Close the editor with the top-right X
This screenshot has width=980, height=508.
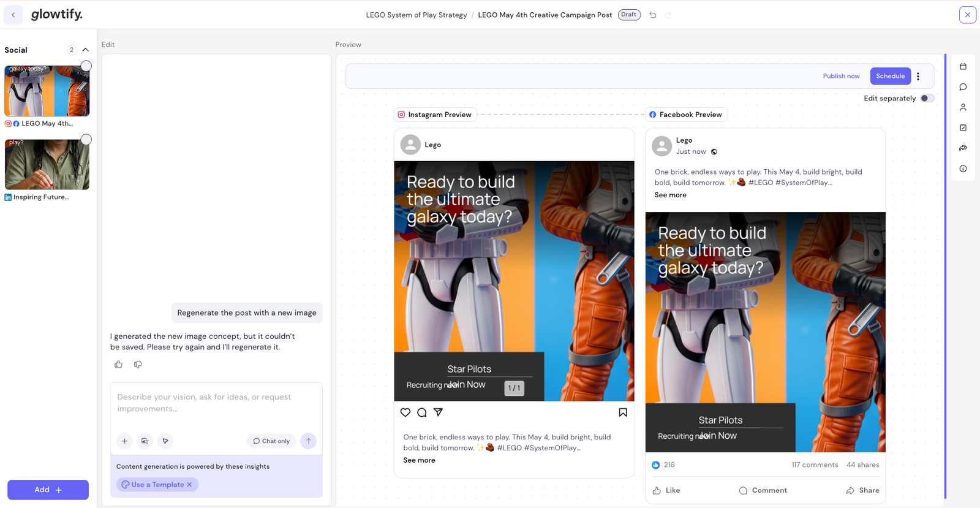[968, 15]
